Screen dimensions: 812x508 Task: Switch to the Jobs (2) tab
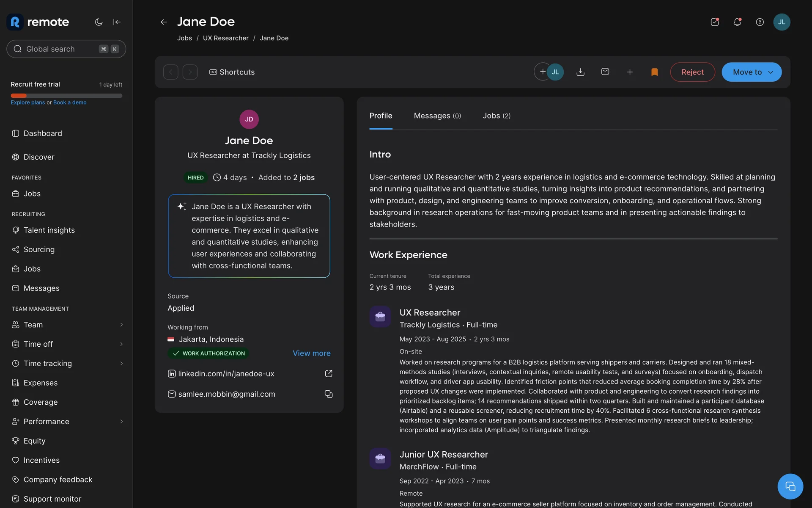click(497, 116)
